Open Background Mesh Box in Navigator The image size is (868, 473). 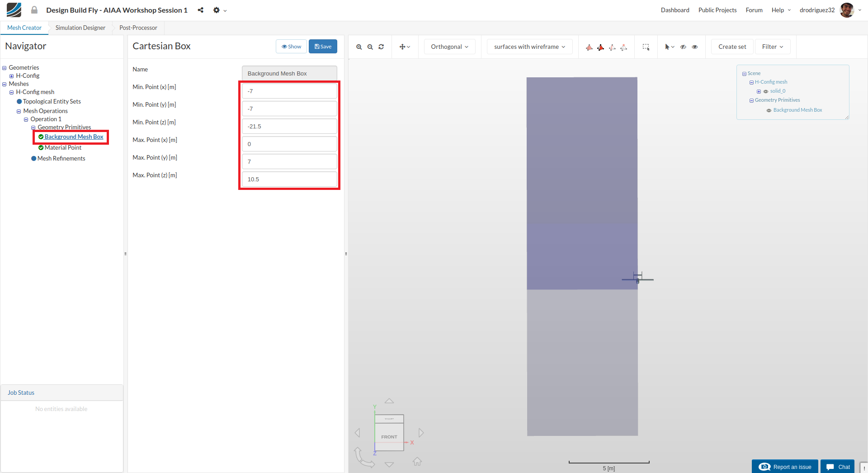pyautogui.click(x=74, y=137)
